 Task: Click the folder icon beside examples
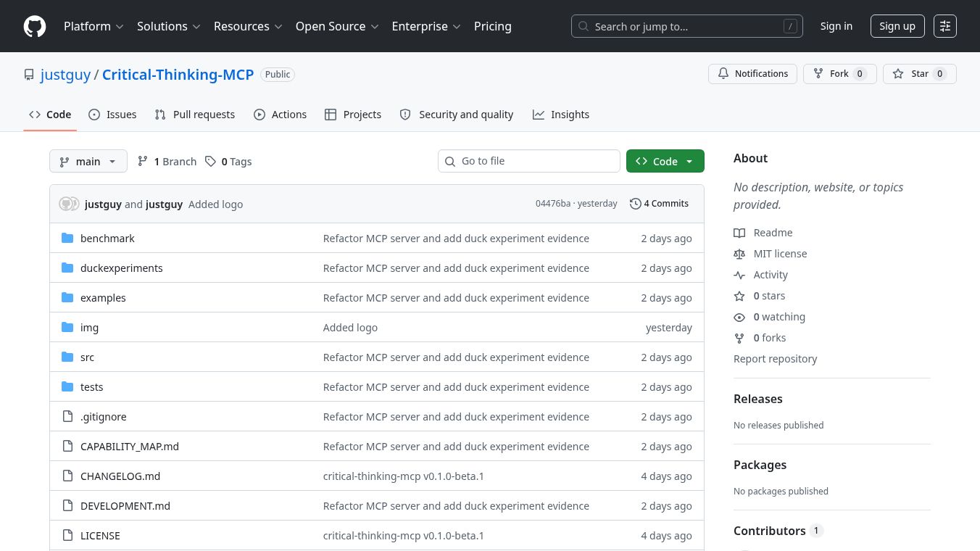pos(67,297)
